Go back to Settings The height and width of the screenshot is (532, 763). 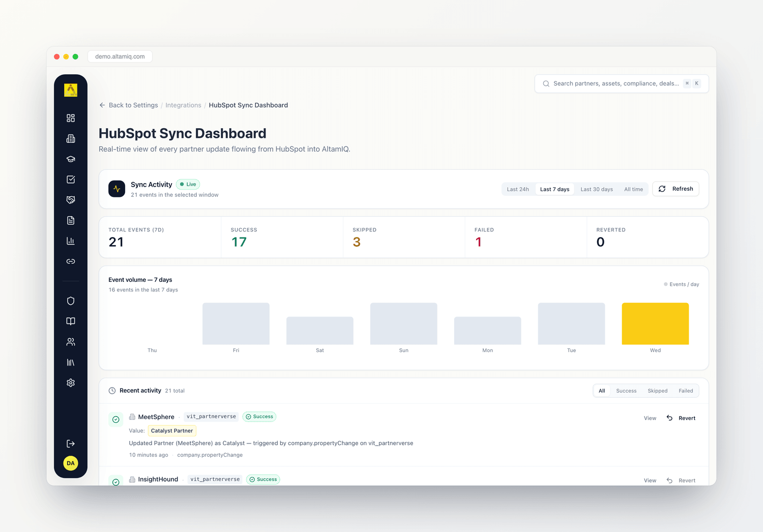[x=129, y=105]
